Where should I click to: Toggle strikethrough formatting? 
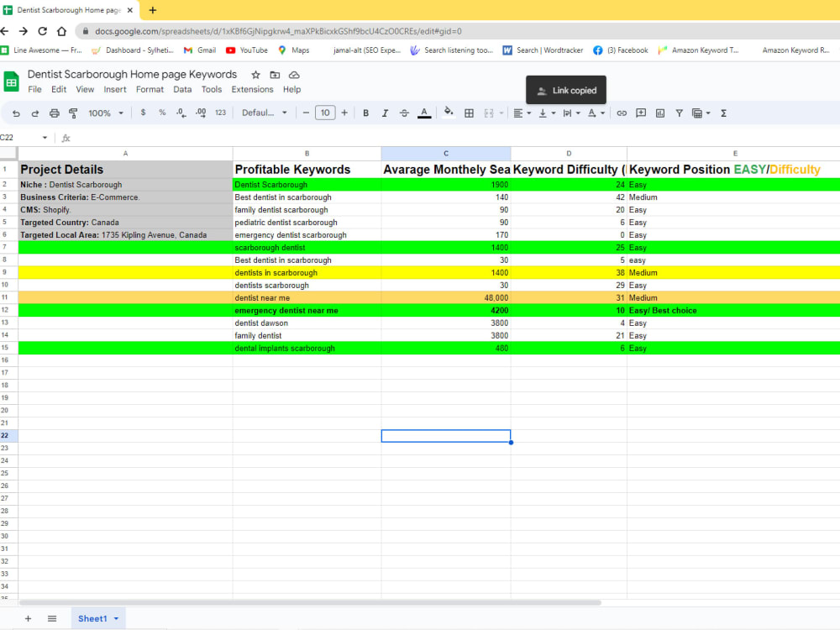[405, 113]
